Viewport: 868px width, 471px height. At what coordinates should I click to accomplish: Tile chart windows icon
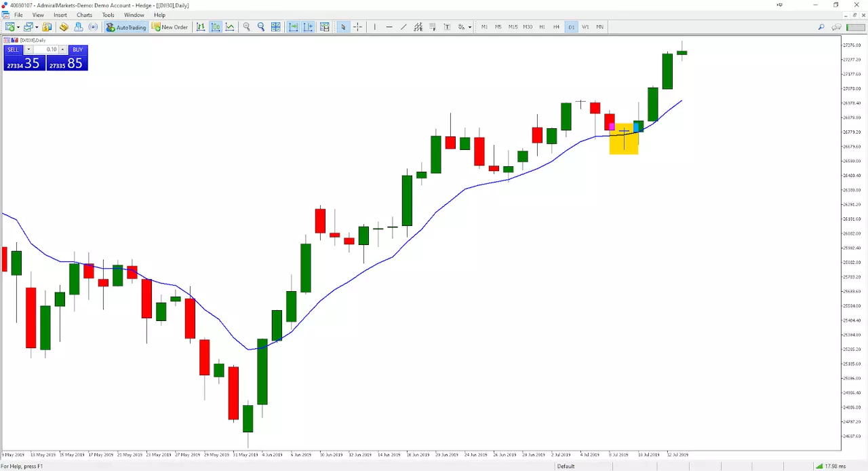(x=276, y=27)
